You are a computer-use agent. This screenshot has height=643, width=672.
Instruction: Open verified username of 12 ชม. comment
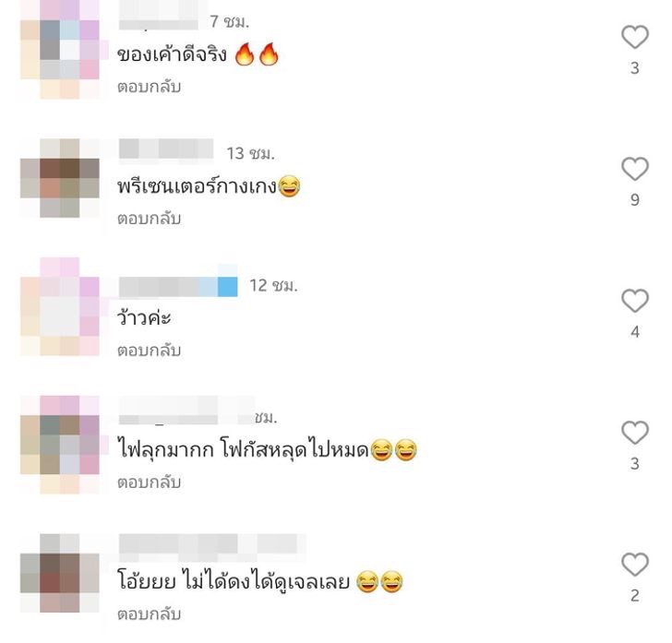[178, 286]
